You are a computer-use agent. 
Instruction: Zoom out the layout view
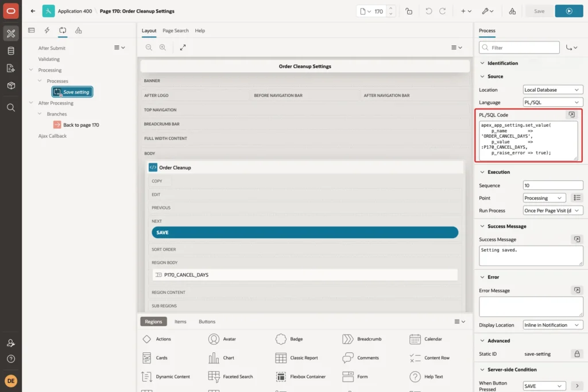coord(149,47)
